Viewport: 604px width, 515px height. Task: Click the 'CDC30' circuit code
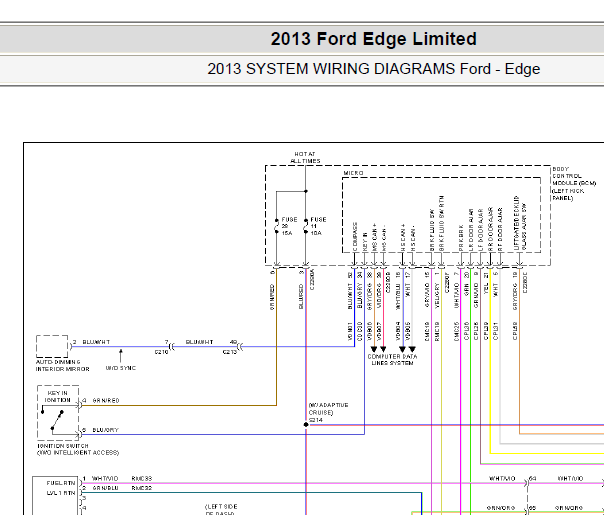pyautogui.click(x=360, y=331)
